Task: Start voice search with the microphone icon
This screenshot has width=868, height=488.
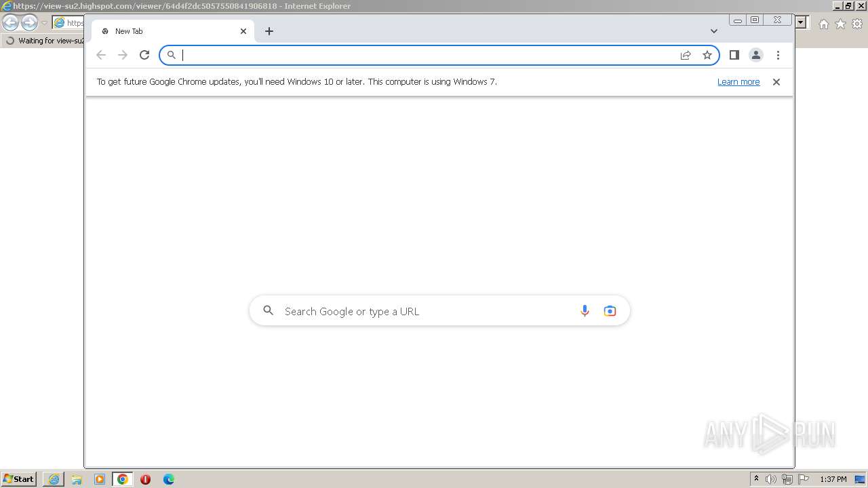Action: click(x=585, y=311)
